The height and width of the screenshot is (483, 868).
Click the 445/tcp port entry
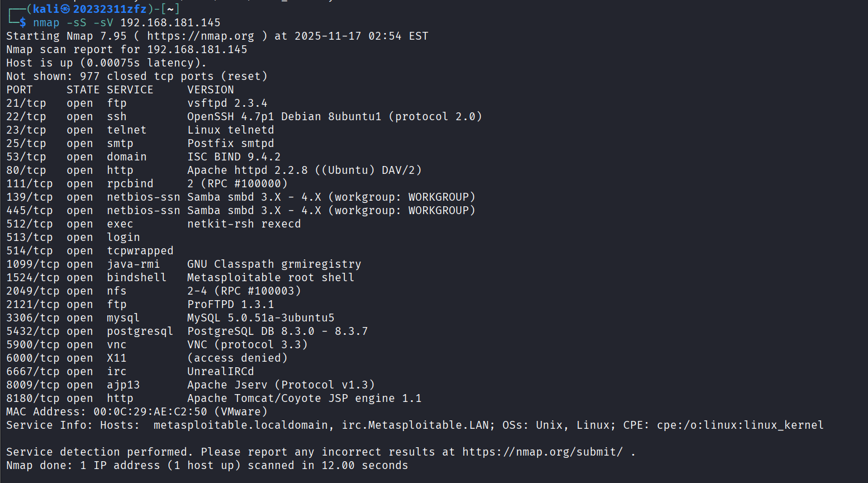(x=30, y=211)
